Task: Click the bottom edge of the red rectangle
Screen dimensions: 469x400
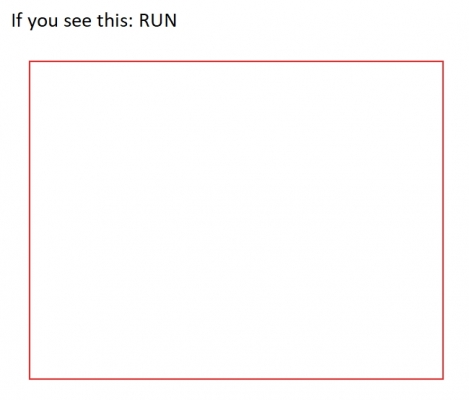Action: point(236,379)
